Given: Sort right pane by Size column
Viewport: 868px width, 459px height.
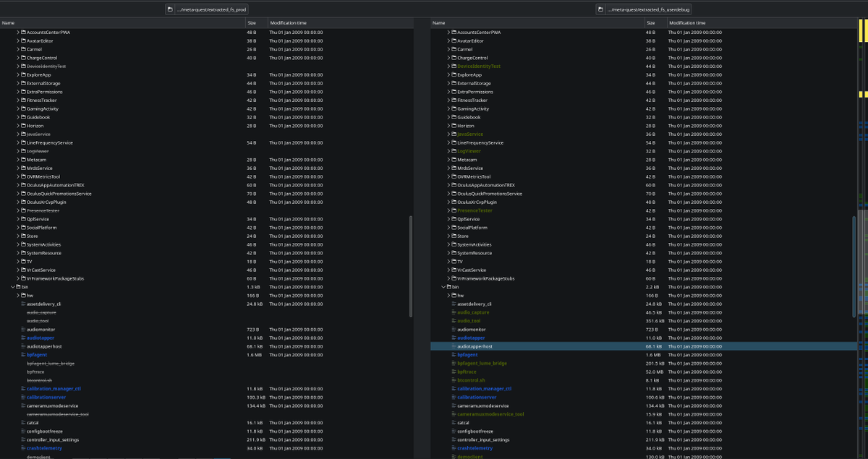Looking at the screenshot, I should pos(655,23).
